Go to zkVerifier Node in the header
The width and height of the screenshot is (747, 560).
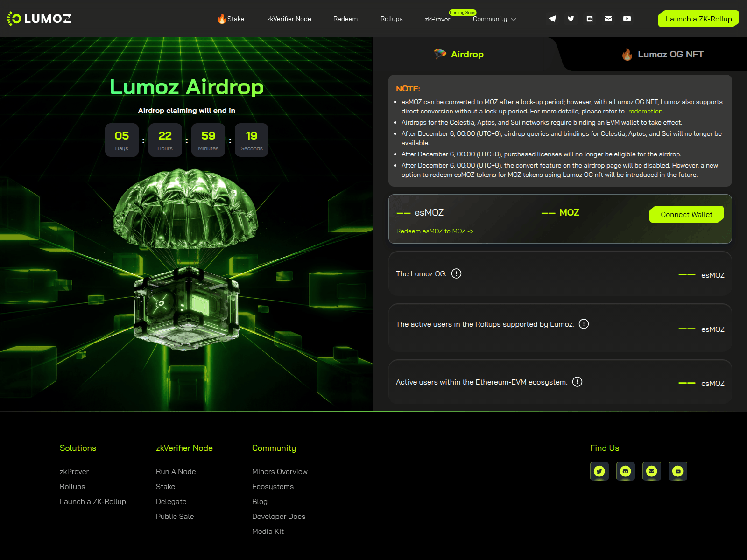pos(289,19)
